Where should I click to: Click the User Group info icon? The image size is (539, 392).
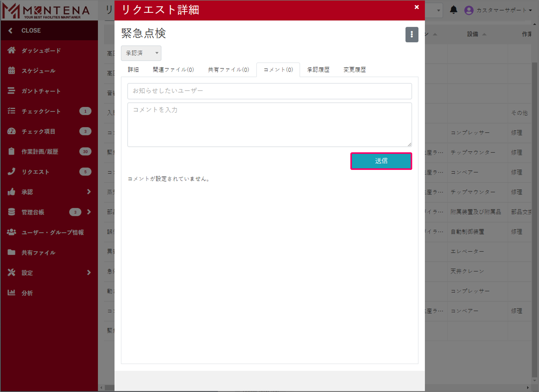[x=11, y=232]
